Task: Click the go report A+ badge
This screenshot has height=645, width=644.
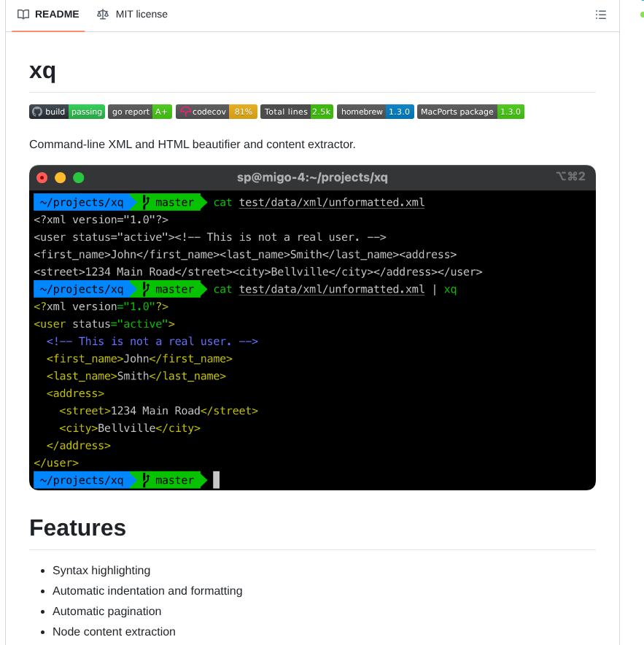Action: click(x=139, y=112)
